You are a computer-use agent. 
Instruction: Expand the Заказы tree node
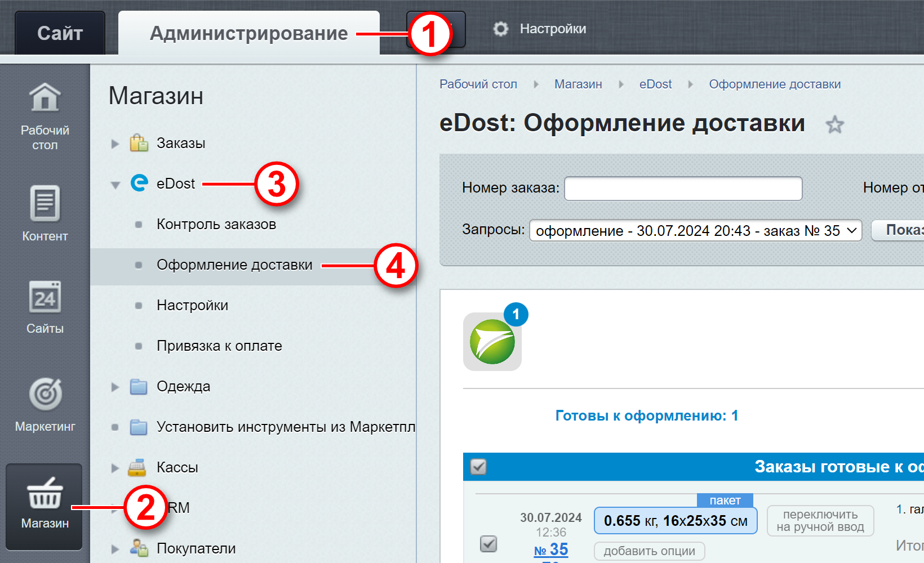tap(115, 144)
